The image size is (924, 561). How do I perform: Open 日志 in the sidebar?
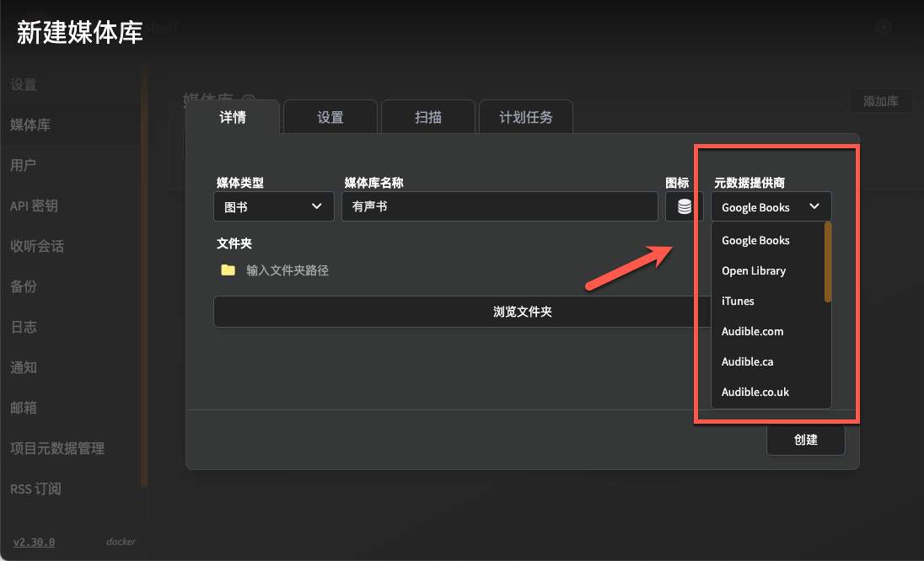71,328
